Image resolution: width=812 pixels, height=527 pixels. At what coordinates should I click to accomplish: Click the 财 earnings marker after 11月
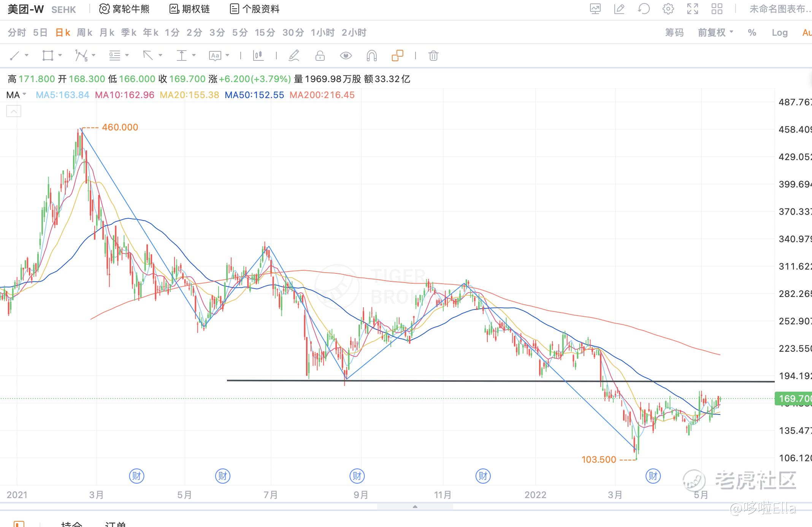coord(483,476)
